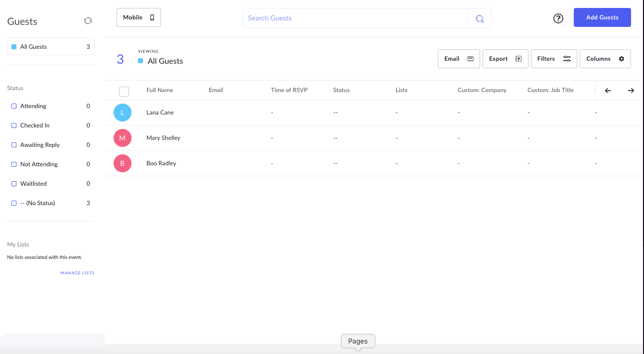Open the Boo Radley guest name

pyautogui.click(x=161, y=163)
